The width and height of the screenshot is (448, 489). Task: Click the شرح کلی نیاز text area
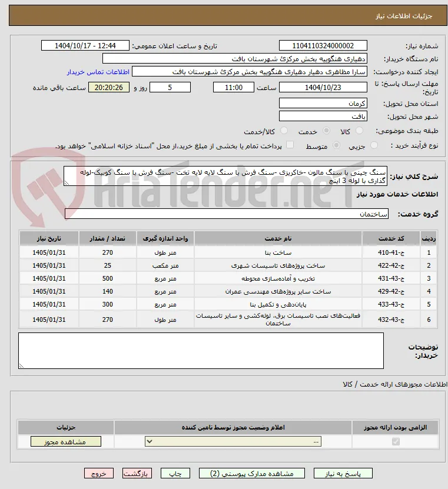[x=225, y=176]
